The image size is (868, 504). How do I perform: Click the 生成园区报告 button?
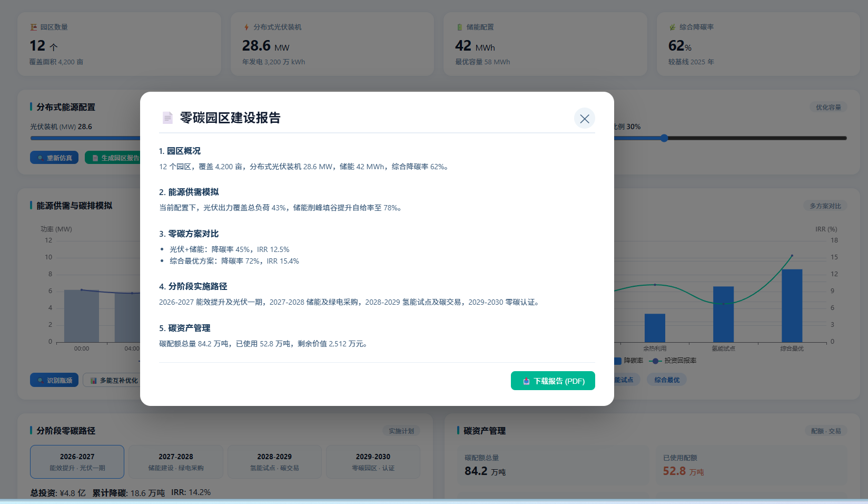[x=113, y=158]
